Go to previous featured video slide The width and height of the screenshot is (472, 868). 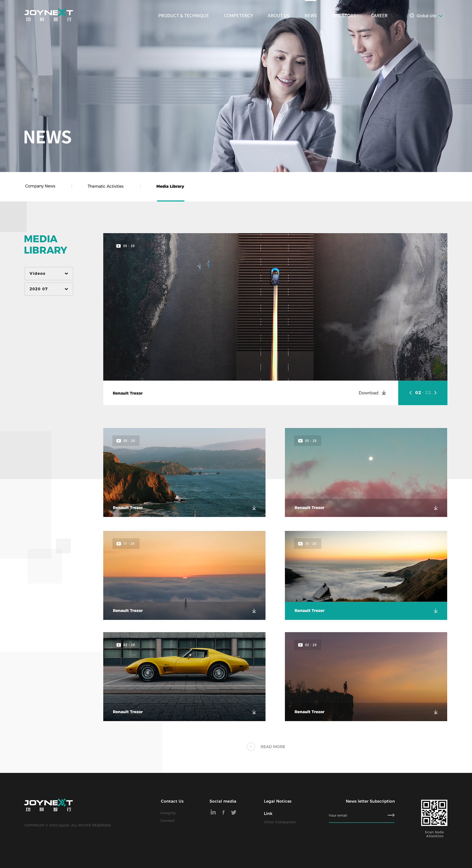[x=410, y=392]
